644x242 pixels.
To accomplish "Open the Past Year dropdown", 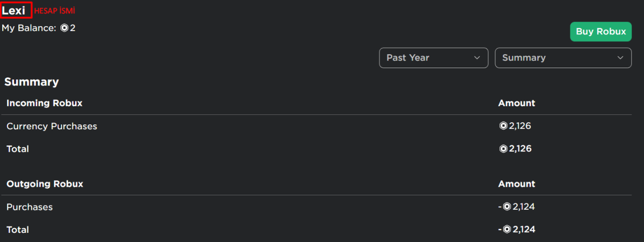I will coord(434,58).
